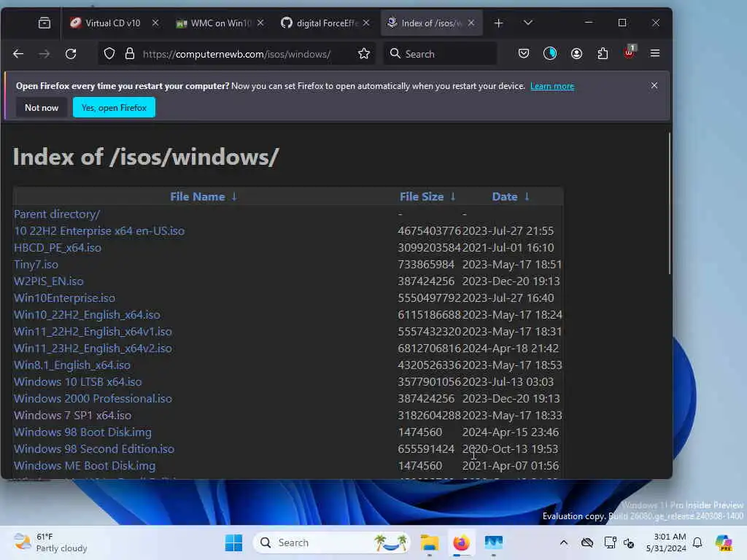Download Win11_23H2_English_x64v2.iso
Screen dimensions: 747x560
point(93,348)
